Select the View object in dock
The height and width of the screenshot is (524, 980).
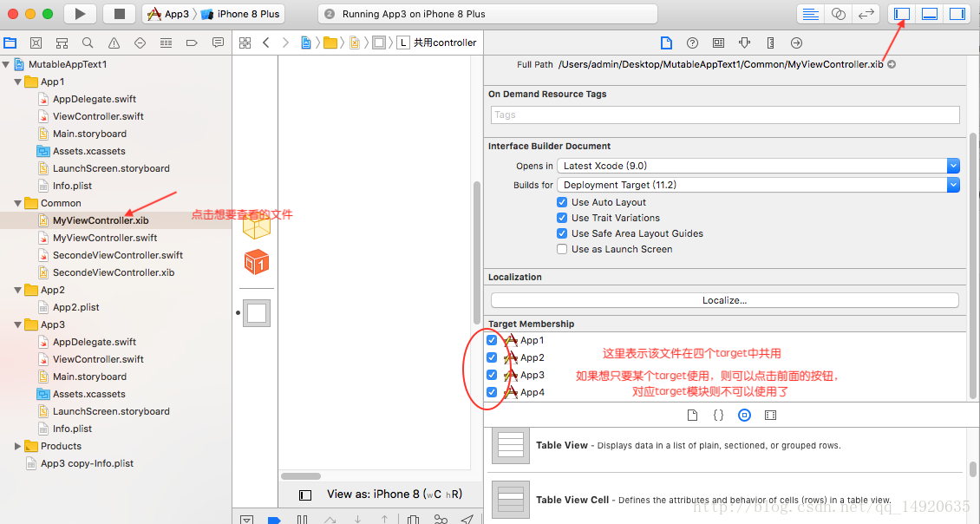[x=256, y=312]
